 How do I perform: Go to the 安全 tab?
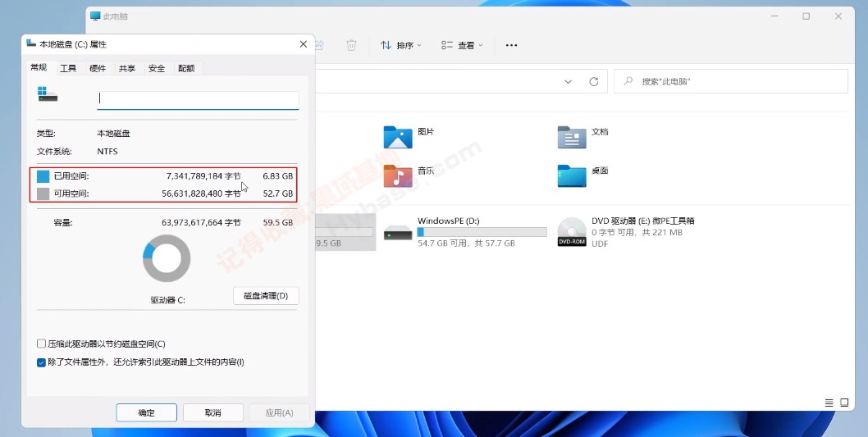[x=157, y=69]
